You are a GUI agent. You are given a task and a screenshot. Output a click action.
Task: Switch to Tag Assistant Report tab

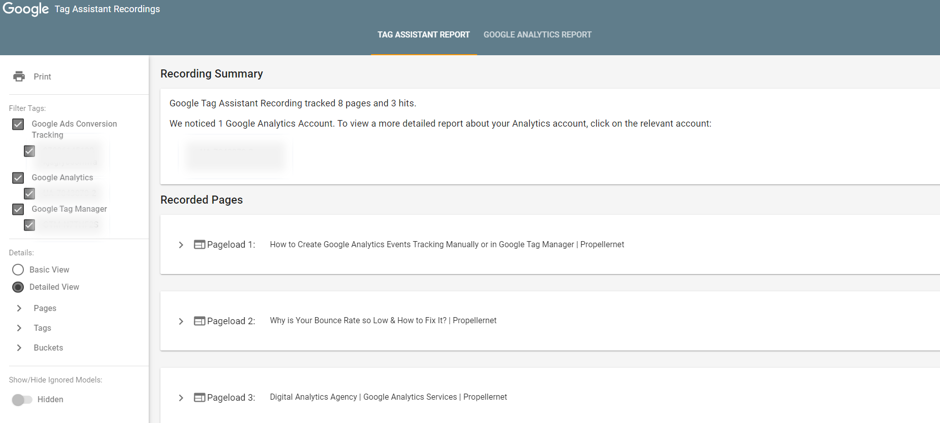(x=423, y=35)
